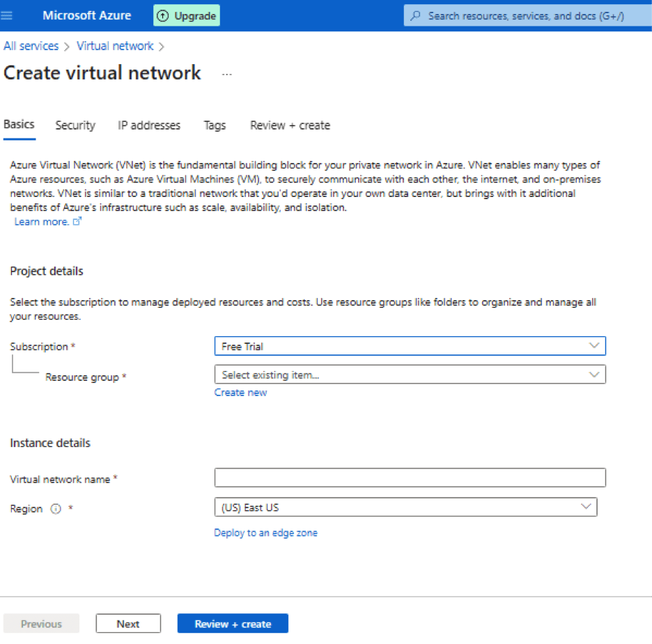Click Deploy to an edge zone link
The image size is (652, 644).
265,533
